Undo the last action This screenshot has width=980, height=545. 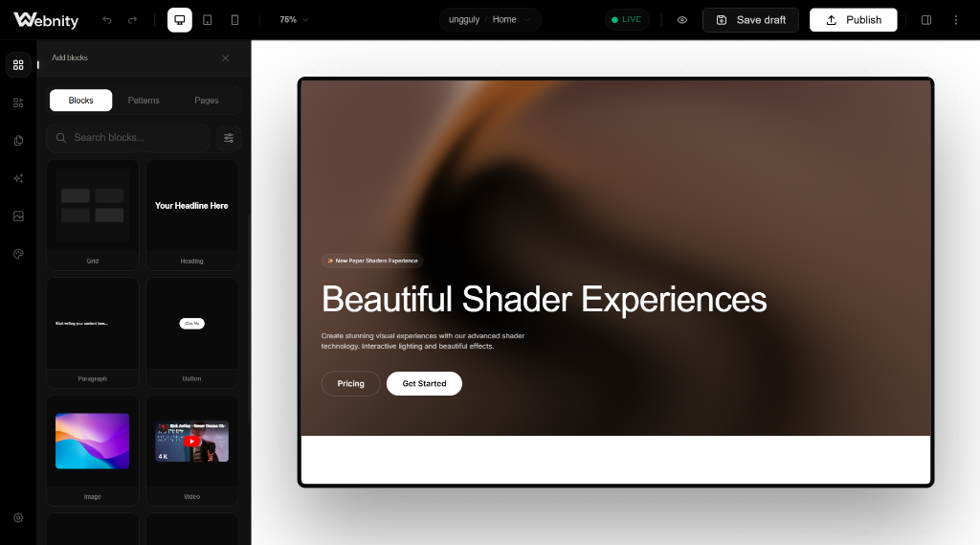[x=107, y=20]
